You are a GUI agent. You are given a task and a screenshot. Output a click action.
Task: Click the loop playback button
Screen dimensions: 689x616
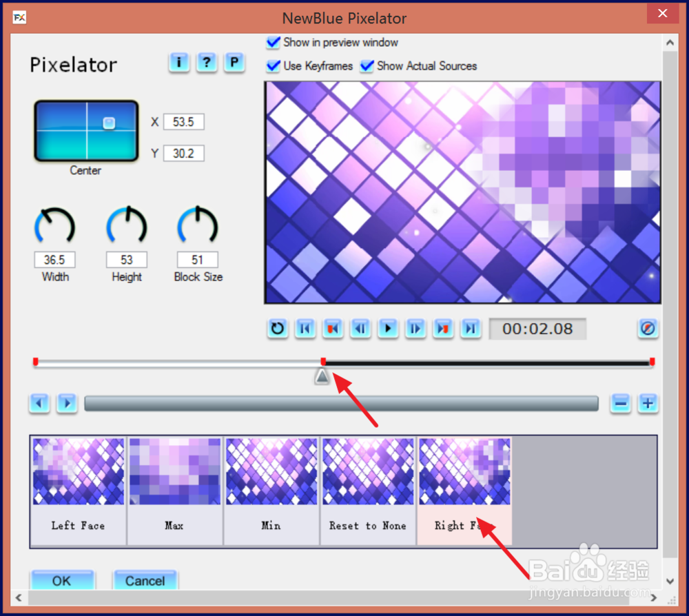click(277, 329)
